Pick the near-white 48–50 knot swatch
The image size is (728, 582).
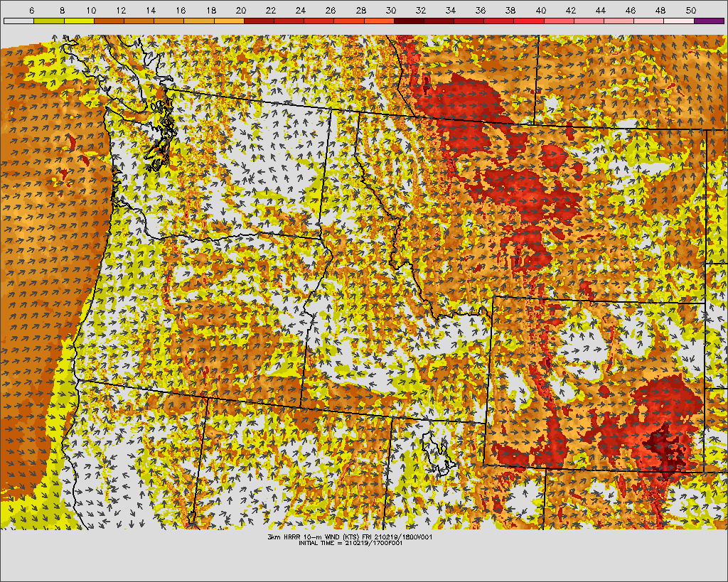tap(679, 21)
